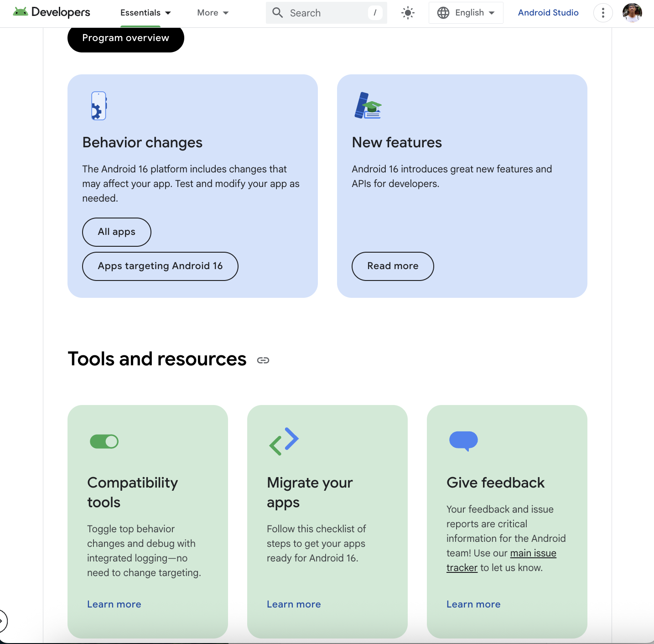Select the All apps button

click(x=116, y=232)
